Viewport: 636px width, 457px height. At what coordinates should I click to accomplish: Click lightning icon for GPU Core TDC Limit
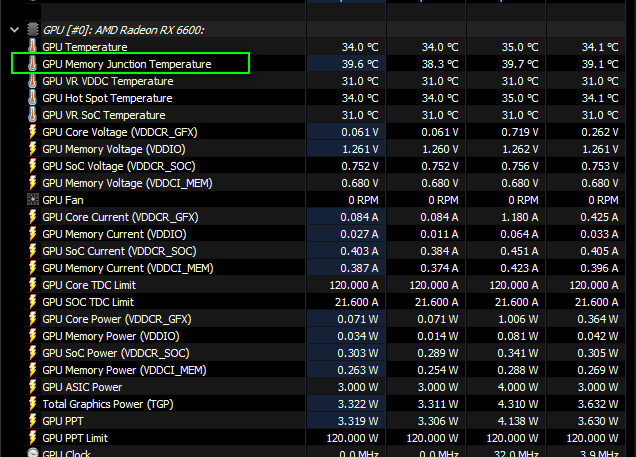(x=32, y=285)
